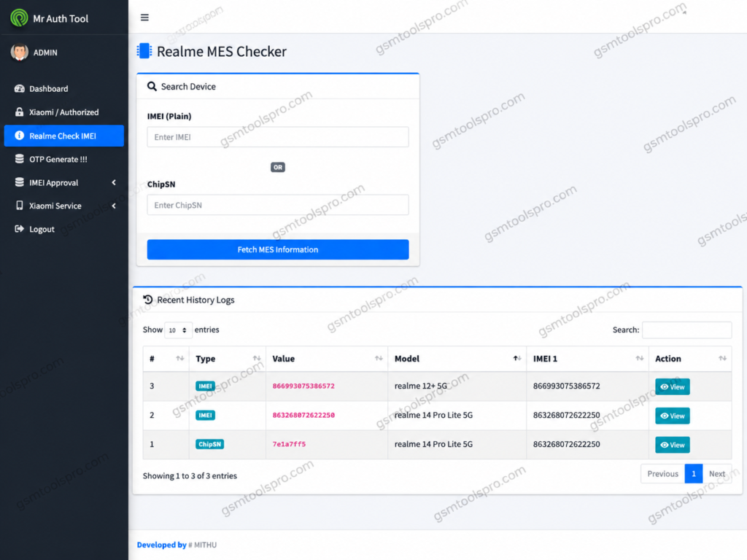Click the Search Device magnifier icon
747x560 pixels.
tap(152, 86)
